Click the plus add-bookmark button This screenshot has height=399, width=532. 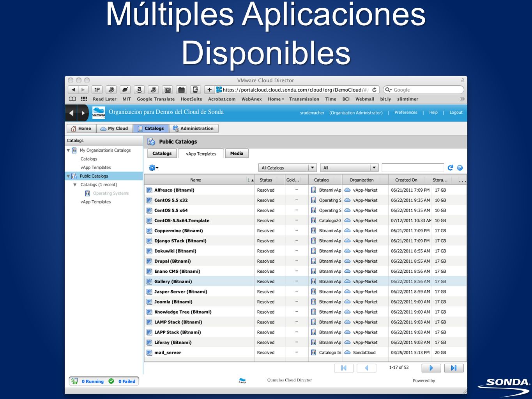(209, 90)
